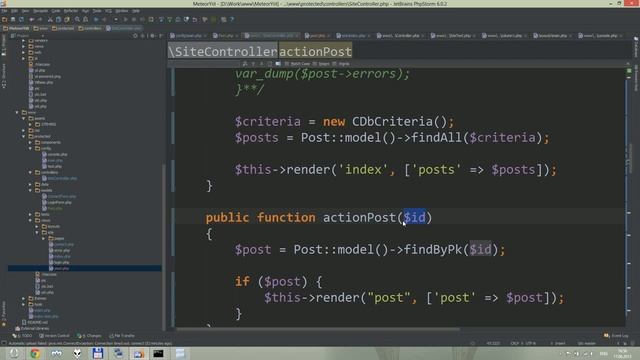Click the Synchronize toolbar icon
This screenshot has height=360, width=640.
click(21, 19)
